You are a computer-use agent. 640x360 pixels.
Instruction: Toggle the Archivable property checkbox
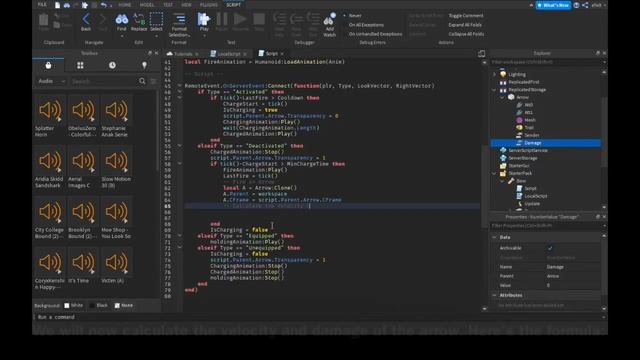(550, 248)
